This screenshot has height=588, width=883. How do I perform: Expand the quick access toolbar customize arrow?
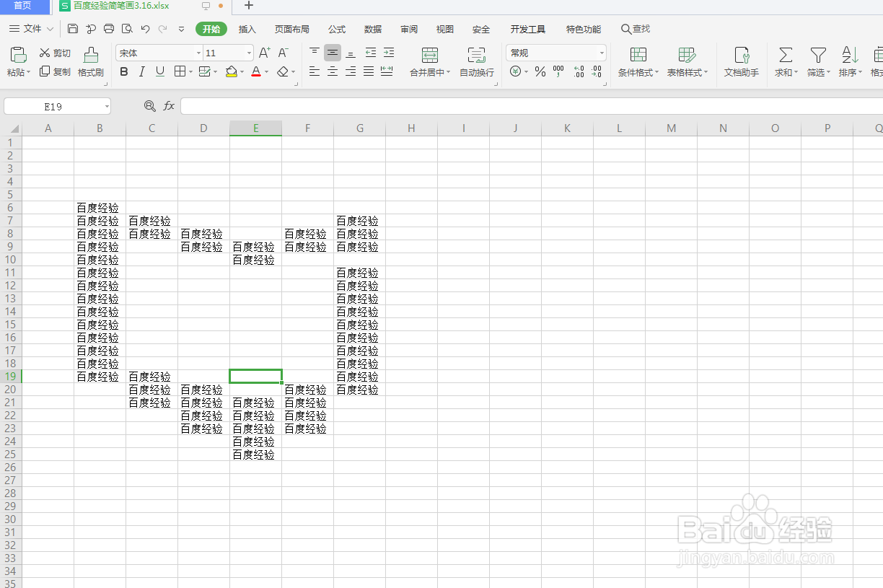click(181, 29)
